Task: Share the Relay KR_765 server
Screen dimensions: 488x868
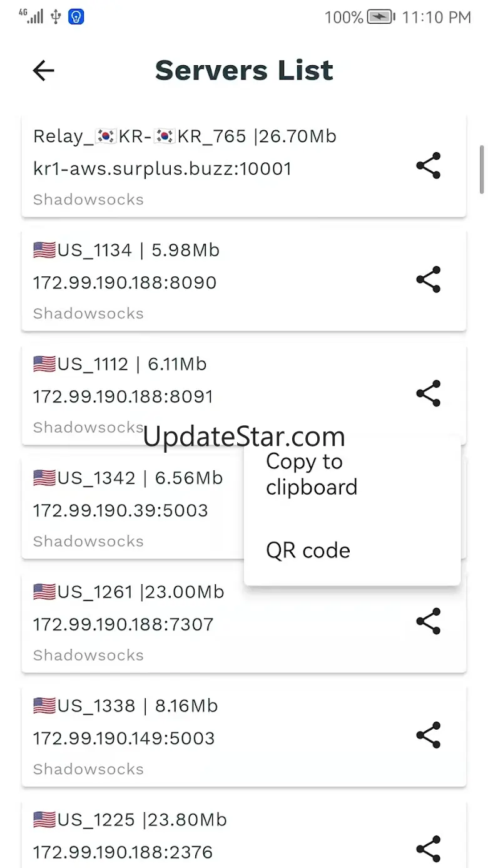Action: pyautogui.click(x=429, y=166)
